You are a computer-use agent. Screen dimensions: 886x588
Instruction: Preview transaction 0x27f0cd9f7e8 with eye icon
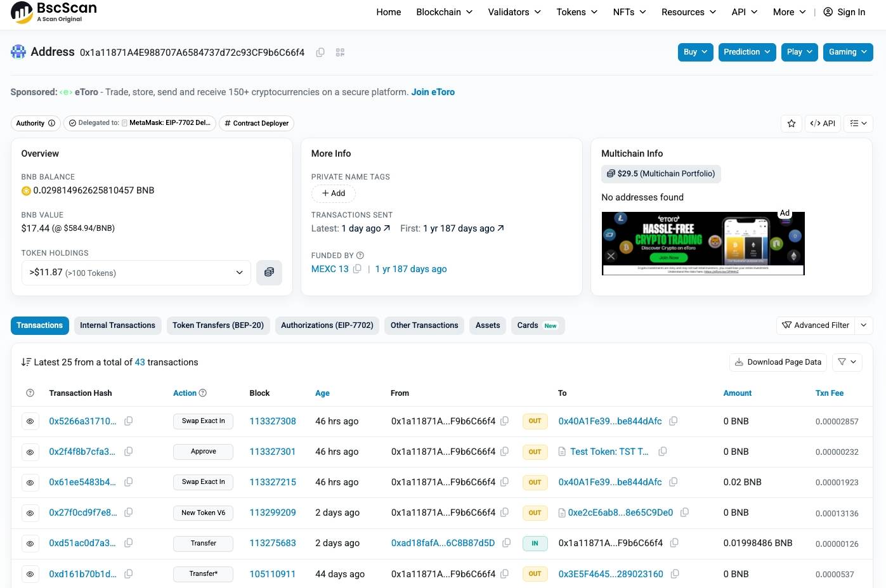coord(30,513)
